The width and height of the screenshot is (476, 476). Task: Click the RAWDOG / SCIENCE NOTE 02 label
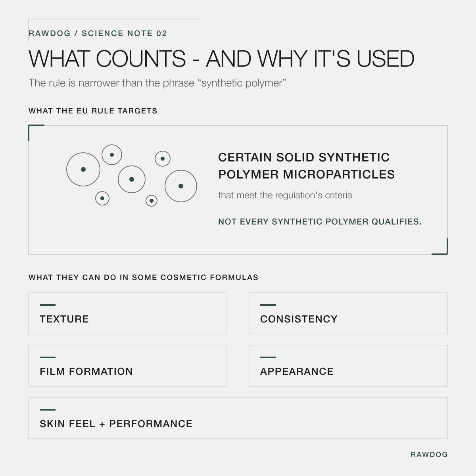(x=98, y=33)
